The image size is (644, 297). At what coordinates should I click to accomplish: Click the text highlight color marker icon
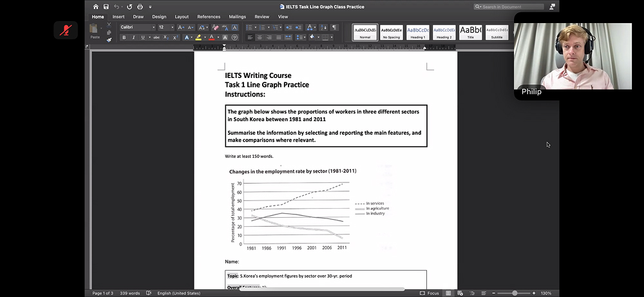click(198, 37)
